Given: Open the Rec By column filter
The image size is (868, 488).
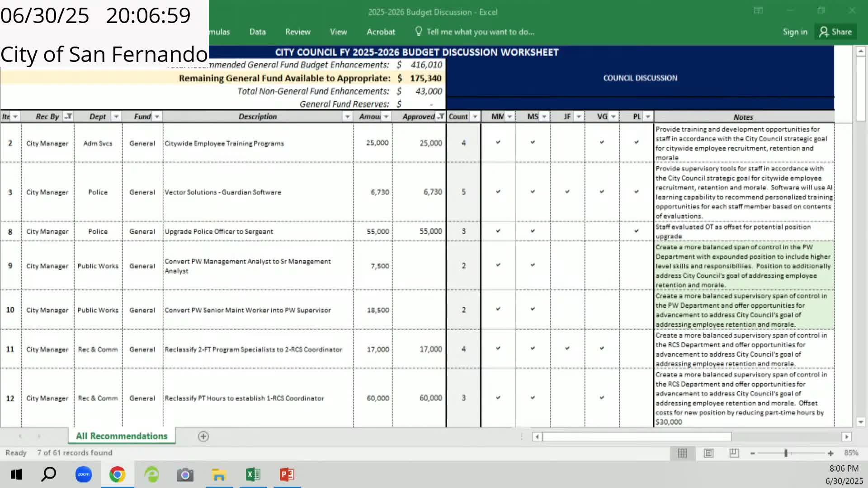Looking at the screenshot, I should 68,117.
